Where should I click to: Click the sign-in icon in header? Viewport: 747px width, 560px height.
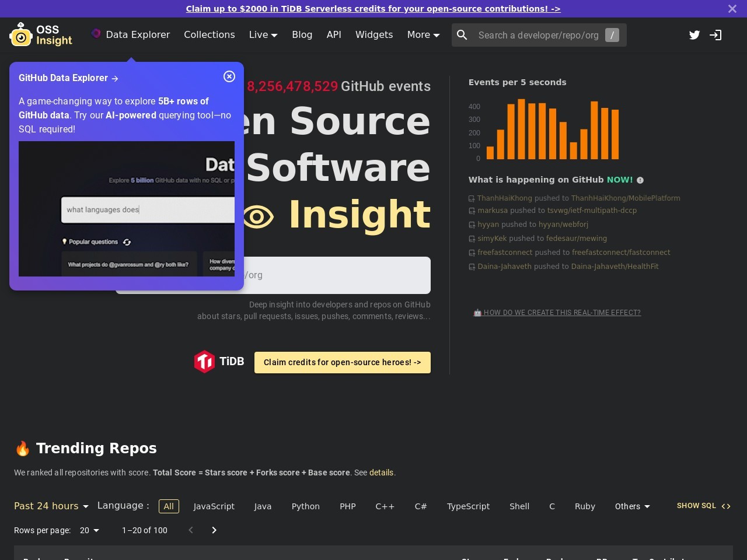[715, 35]
